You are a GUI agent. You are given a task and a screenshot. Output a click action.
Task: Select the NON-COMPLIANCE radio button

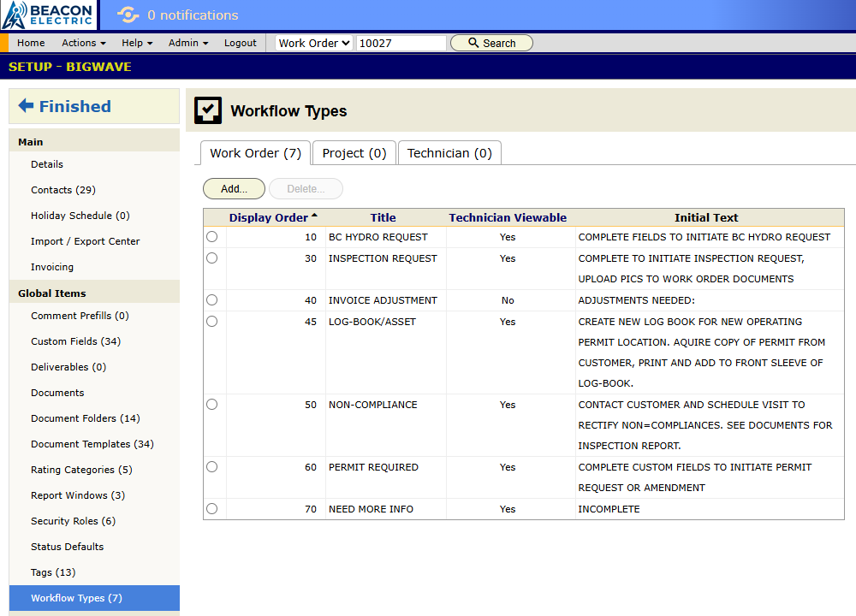pos(211,405)
